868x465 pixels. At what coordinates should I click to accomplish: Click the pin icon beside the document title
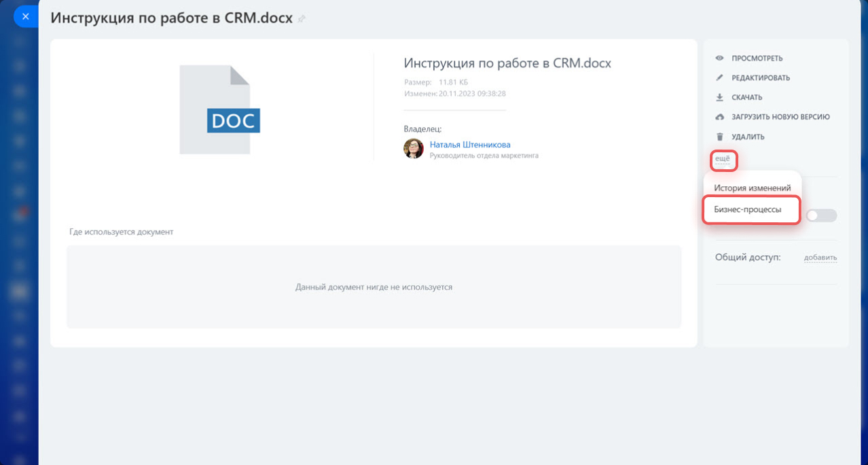point(302,19)
